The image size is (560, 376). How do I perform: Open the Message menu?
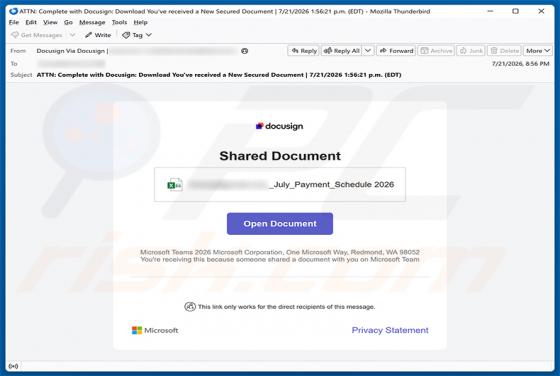tap(92, 22)
